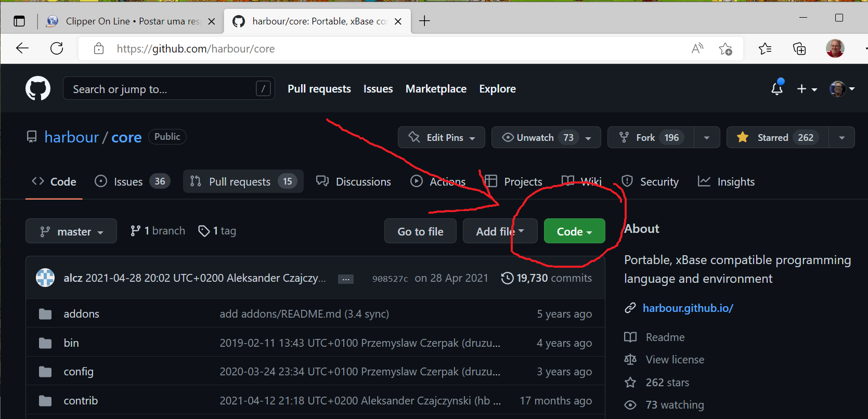Click View license

point(664,360)
